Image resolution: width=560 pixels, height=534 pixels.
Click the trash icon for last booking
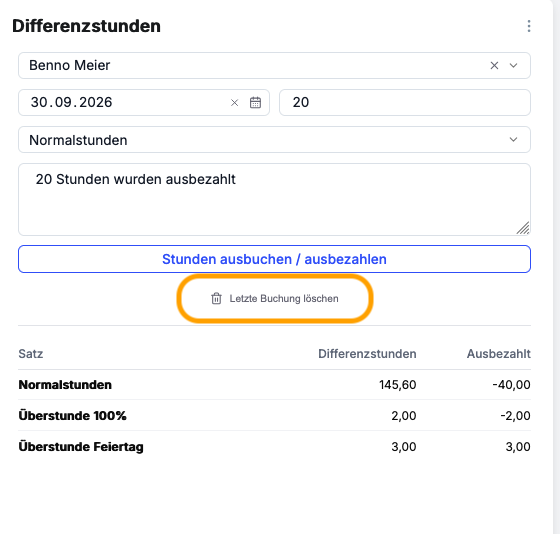point(216,298)
